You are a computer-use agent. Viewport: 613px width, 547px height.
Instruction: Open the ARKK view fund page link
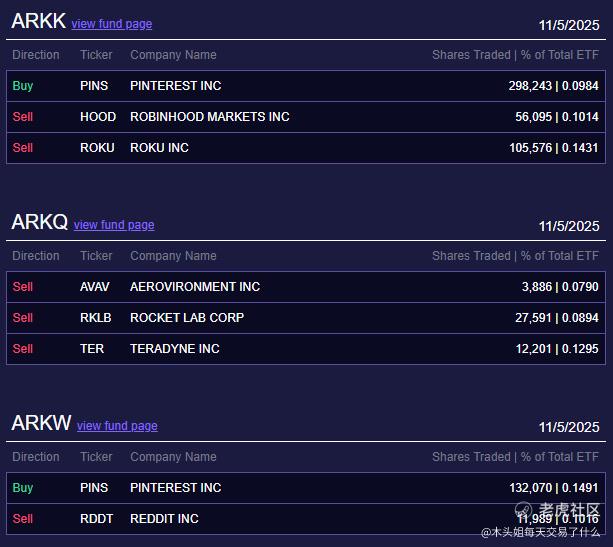coord(112,24)
